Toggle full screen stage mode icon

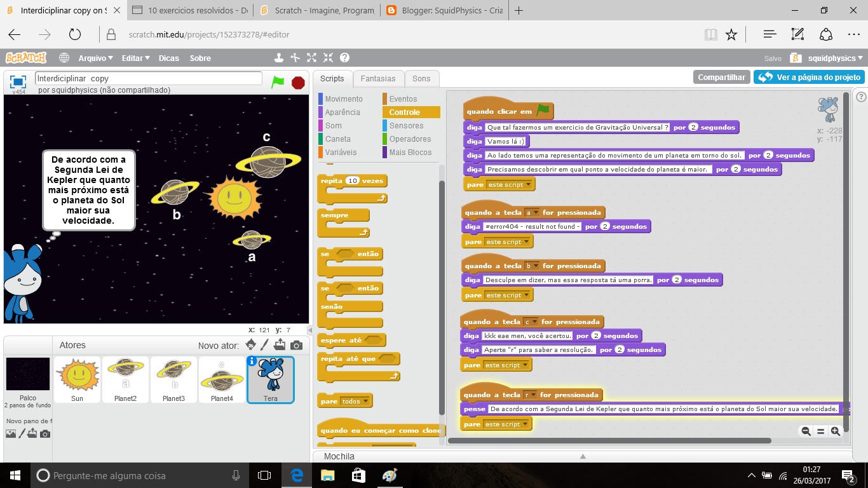pos(18,81)
